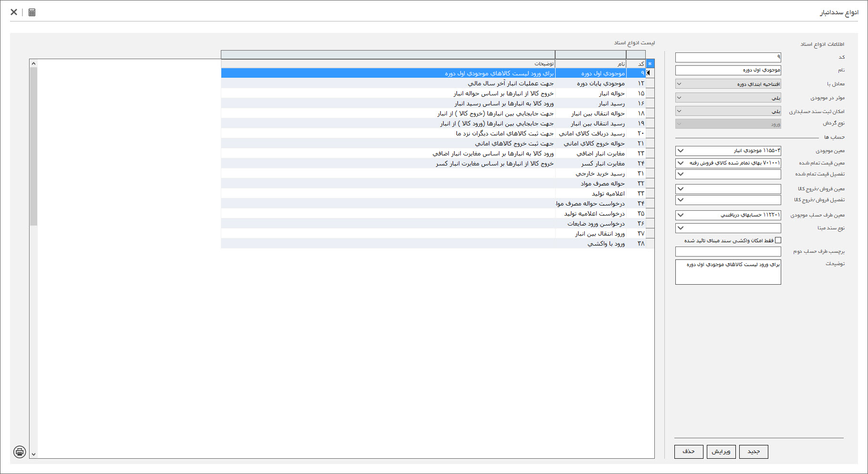
Task: Sort by the نام column header
Action: pyautogui.click(x=590, y=63)
